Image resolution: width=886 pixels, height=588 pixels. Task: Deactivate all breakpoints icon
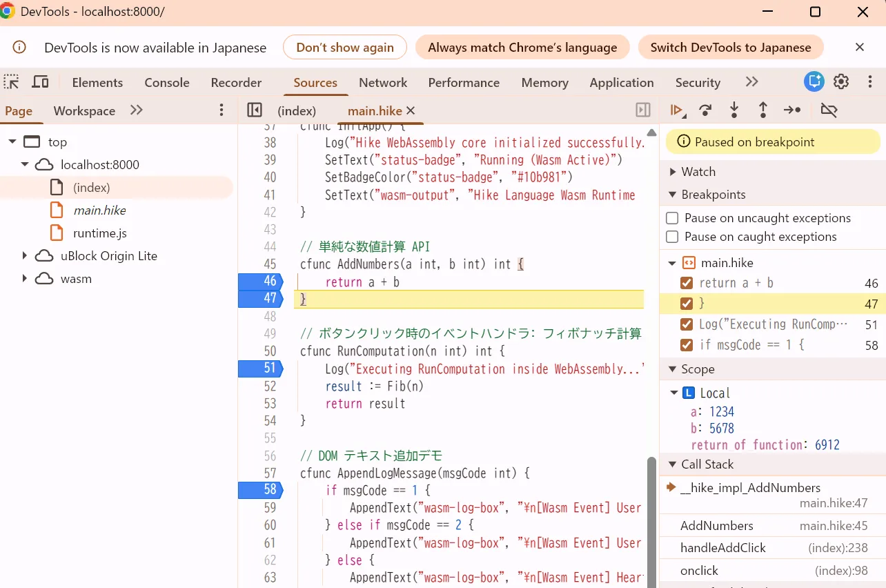point(829,110)
